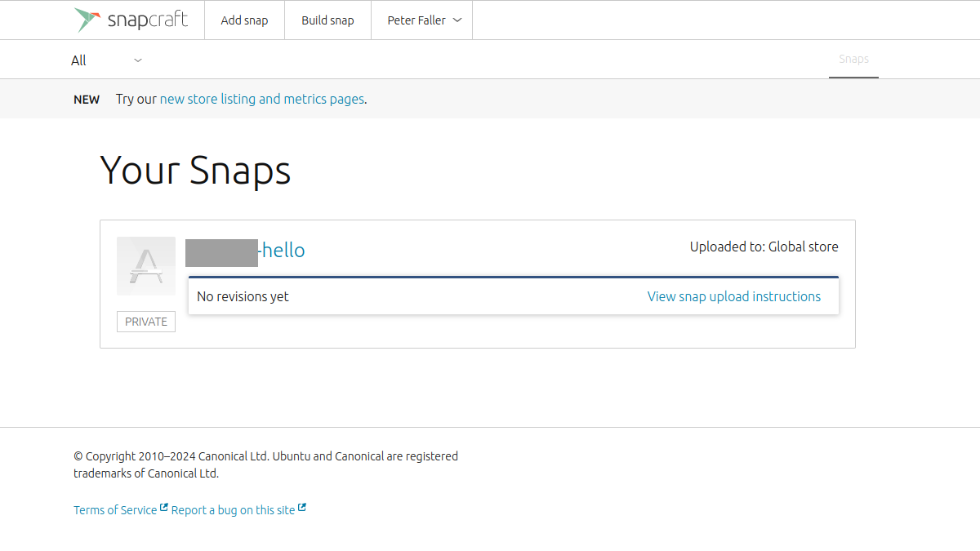Click the chevron next to Peter Faller
The image size is (980, 551).
pyautogui.click(x=457, y=20)
